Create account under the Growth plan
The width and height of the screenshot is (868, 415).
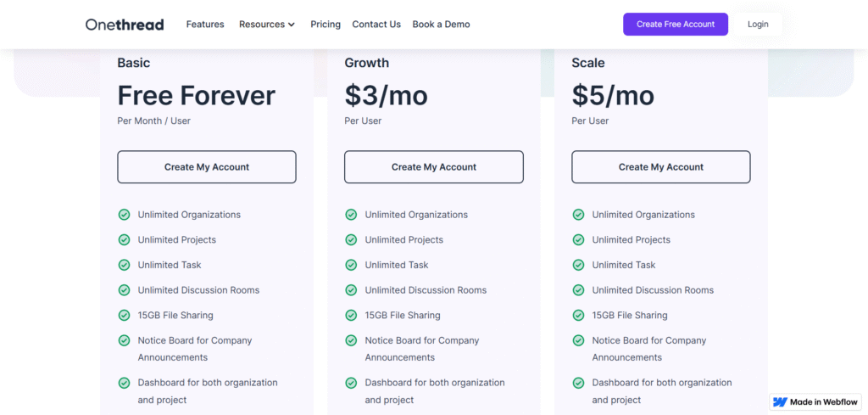pyautogui.click(x=434, y=167)
